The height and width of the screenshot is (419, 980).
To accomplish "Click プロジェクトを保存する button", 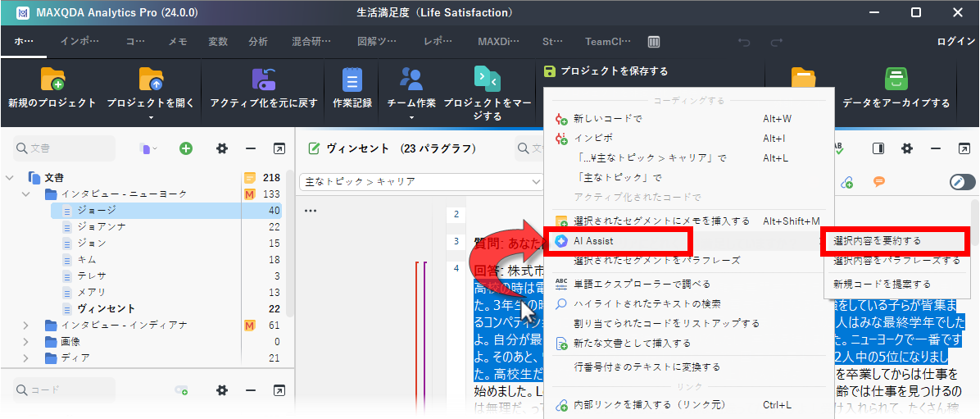I will [606, 71].
